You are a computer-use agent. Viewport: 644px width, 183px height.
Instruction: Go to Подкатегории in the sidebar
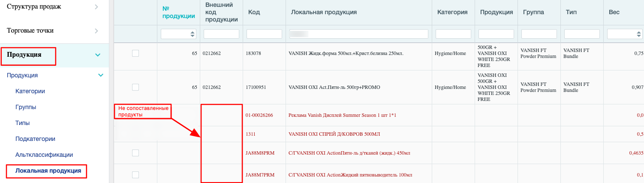tap(35, 139)
